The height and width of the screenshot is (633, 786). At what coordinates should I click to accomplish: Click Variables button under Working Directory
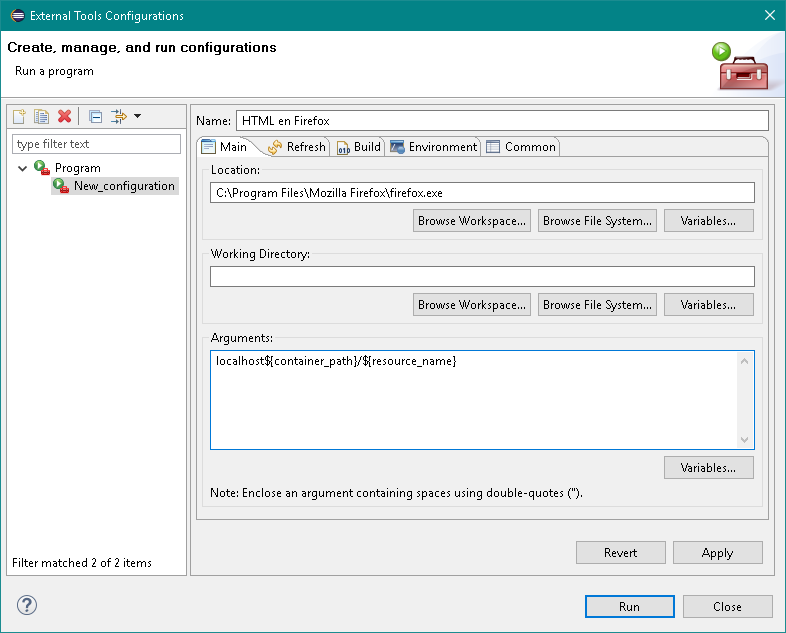tap(708, 305)
